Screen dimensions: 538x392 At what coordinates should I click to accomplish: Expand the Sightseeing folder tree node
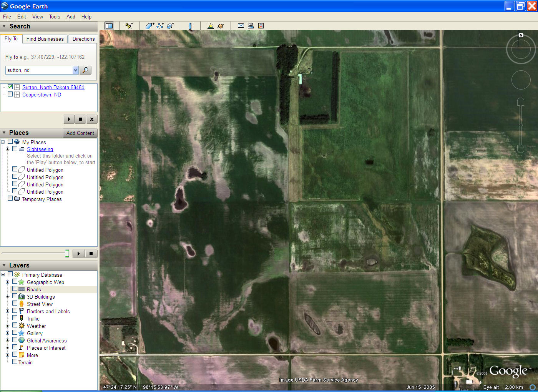(x=7, y=149)
